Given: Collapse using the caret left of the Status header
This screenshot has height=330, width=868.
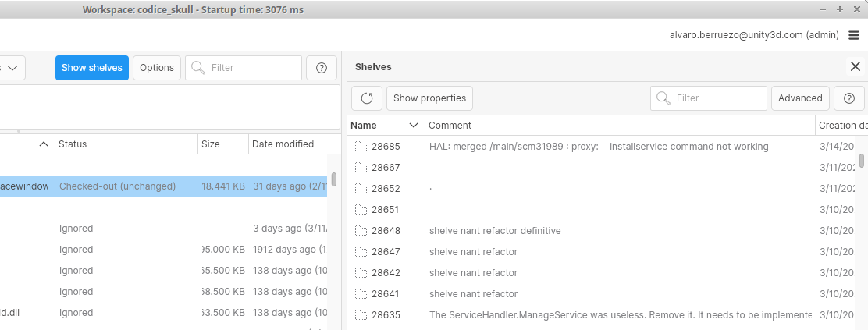Looking at the screenshot, I should pyautogui.click(x=44, y=144).
